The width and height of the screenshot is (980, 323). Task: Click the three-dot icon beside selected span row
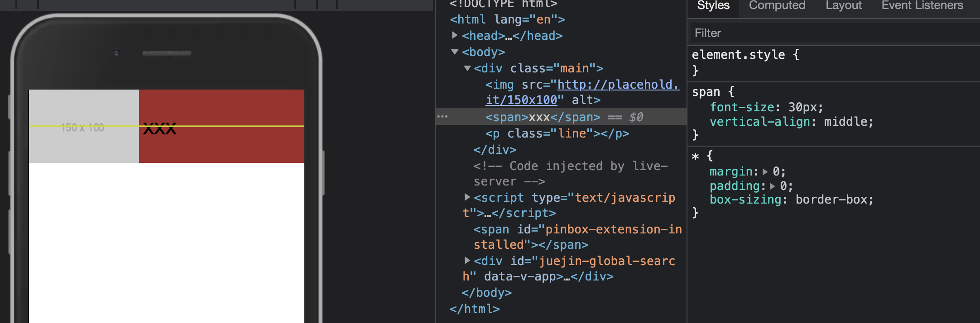pos(442,117)
